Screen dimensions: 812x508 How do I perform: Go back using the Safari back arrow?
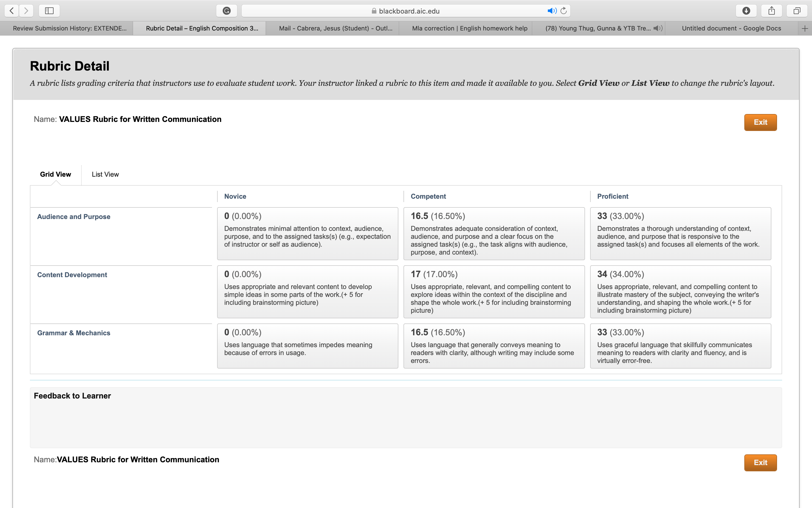(12, 11)
